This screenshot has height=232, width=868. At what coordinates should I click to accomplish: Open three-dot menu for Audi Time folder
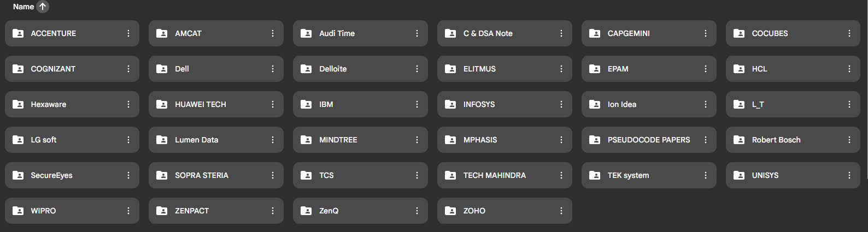pyautogui.click(x=417, y=33)
